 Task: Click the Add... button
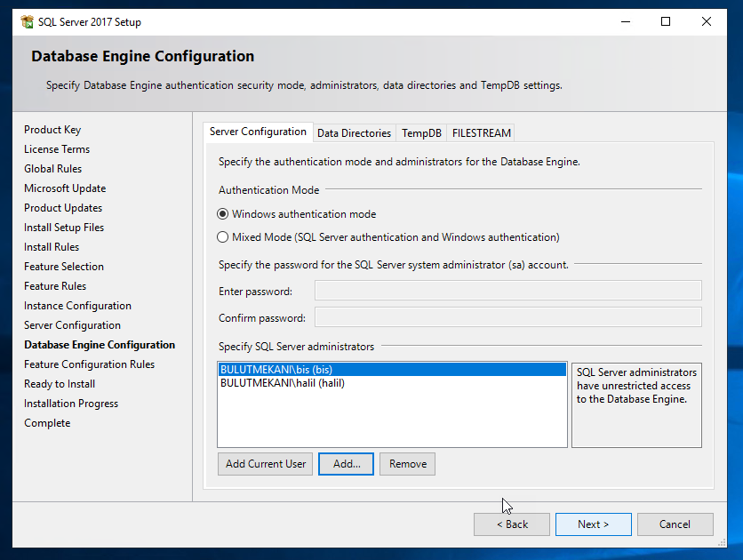coord(346,464)
